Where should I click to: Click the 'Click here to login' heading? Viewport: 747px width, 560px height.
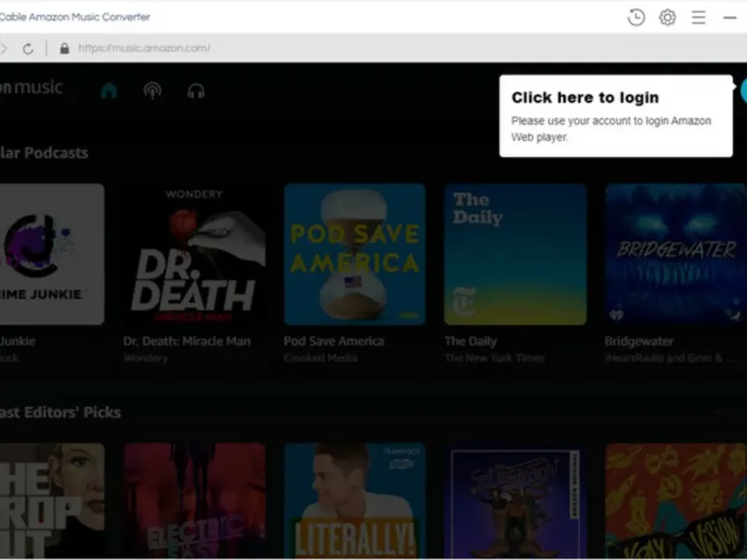click(x=585, y=98)
